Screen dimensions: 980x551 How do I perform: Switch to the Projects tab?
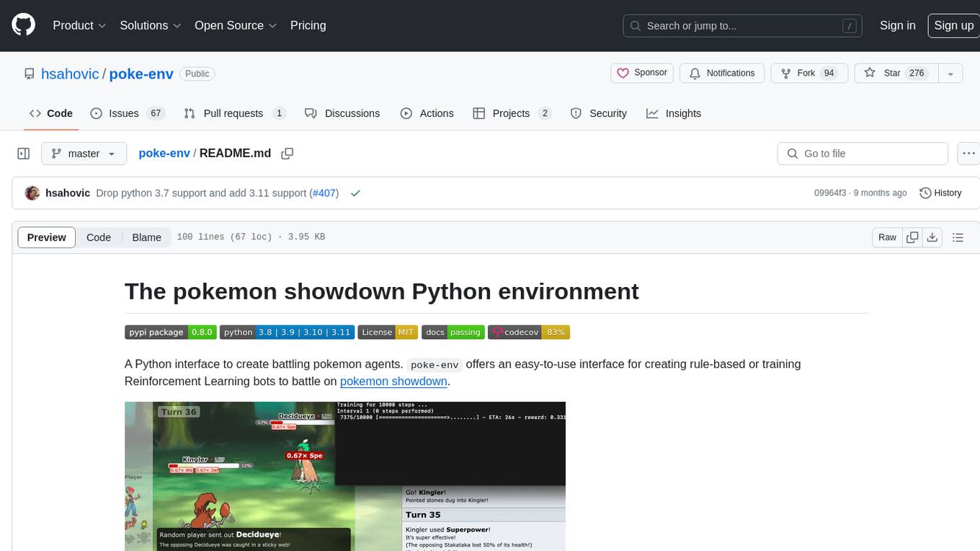point(512,113)
